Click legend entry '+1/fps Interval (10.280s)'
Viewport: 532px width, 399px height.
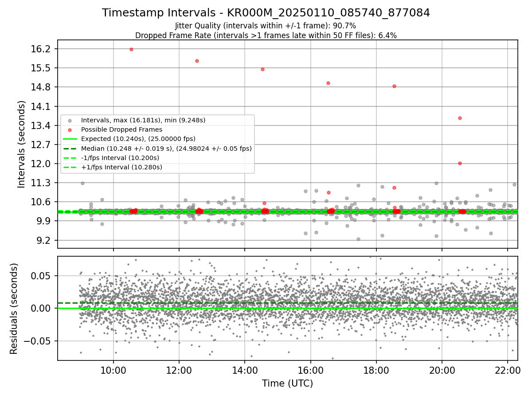pyautogui.click(x=121, y=167)
